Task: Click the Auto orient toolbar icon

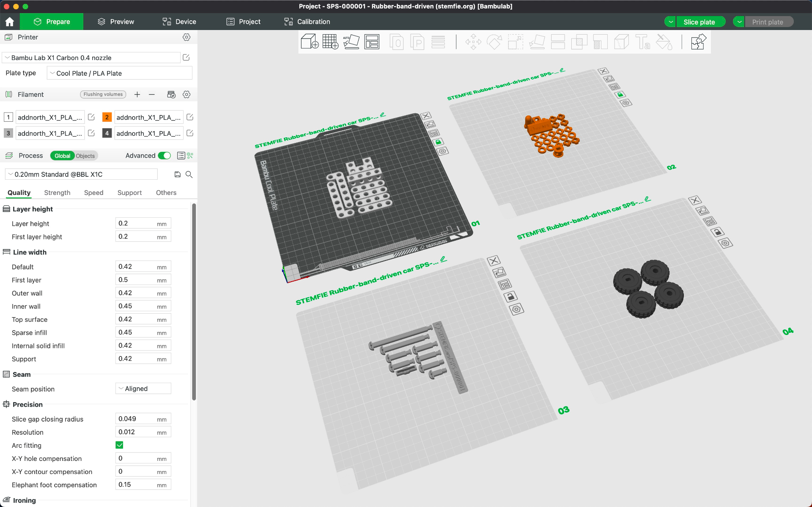Action: pyautogui.click(x=351, y=42)
